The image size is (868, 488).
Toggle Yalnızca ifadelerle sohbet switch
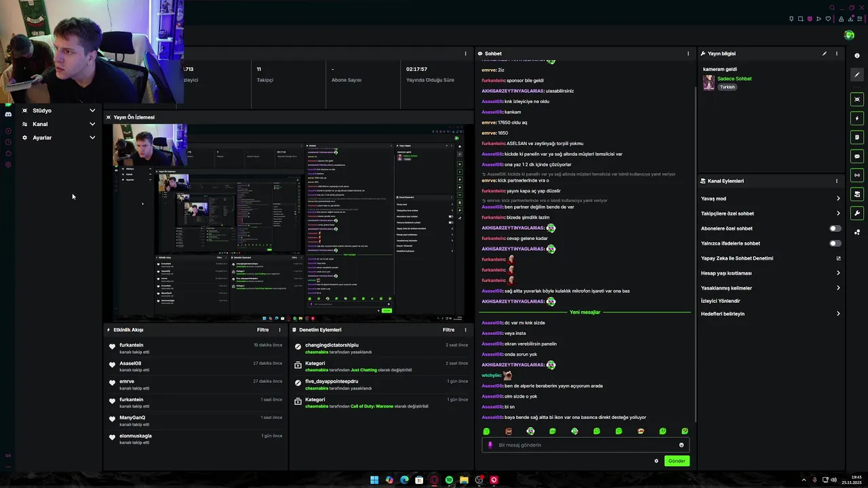[x=835, y=243]
